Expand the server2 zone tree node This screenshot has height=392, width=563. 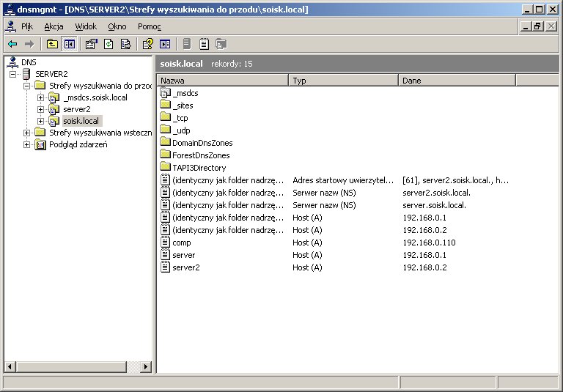(40, 109)
